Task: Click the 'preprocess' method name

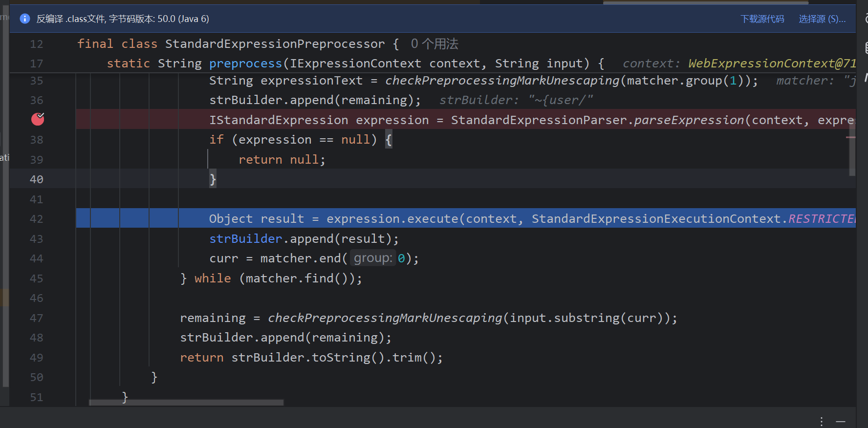Action: [x=246, y=64]
